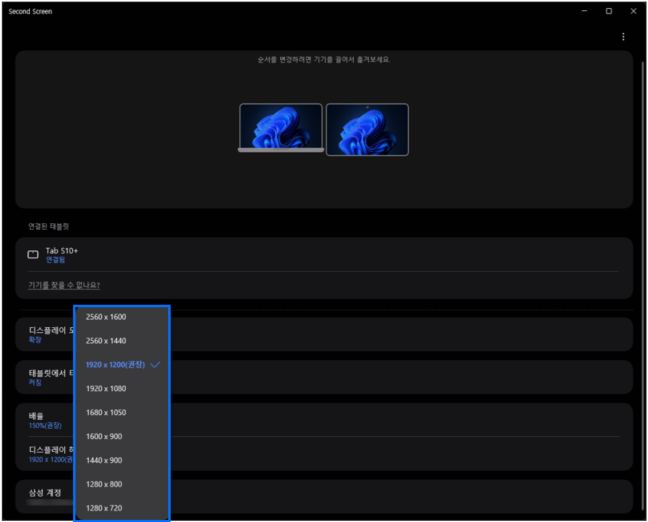
Task: Open the 삼성 계정 account row
Action: [400, 495]
